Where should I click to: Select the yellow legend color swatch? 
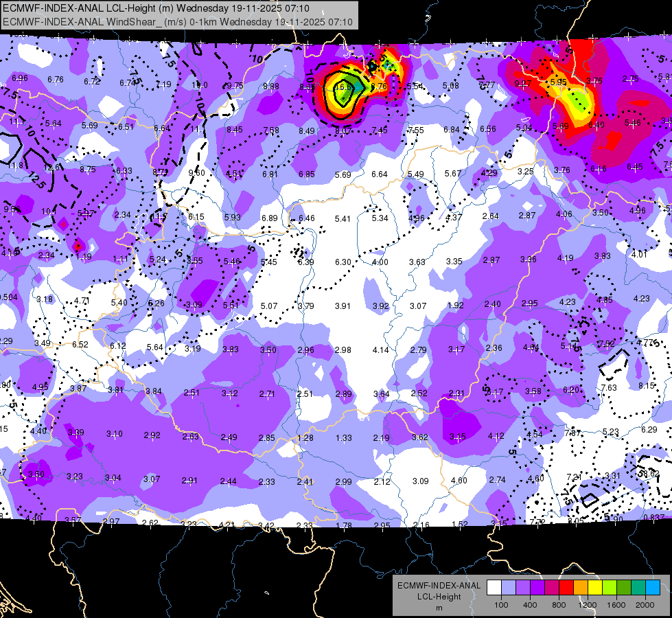click(x=595, y=588)
